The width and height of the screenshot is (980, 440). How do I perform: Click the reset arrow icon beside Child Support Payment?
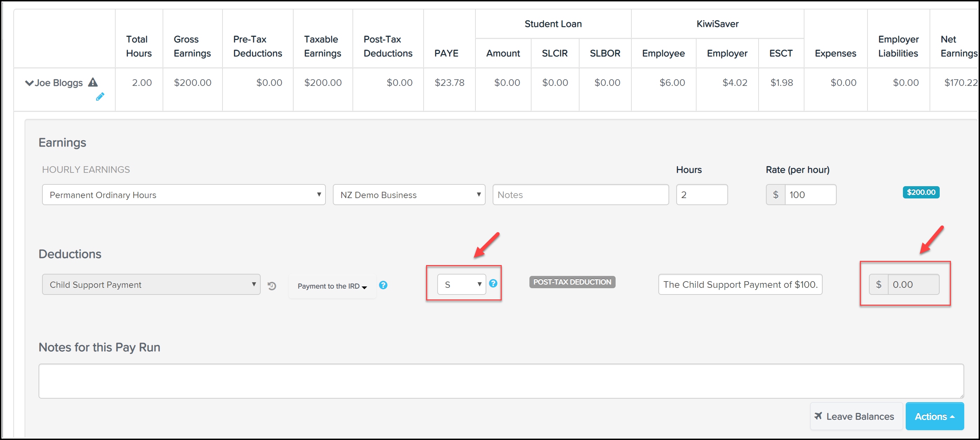tap(272, 286)
